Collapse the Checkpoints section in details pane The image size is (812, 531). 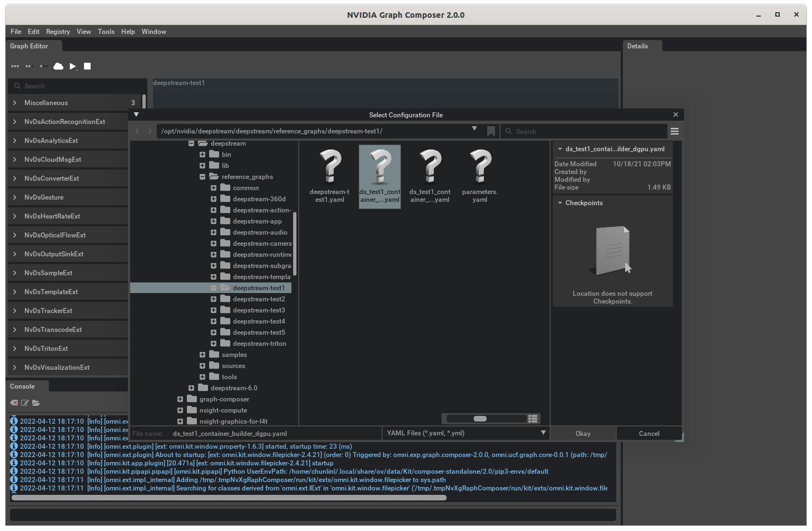click(560, 202)
